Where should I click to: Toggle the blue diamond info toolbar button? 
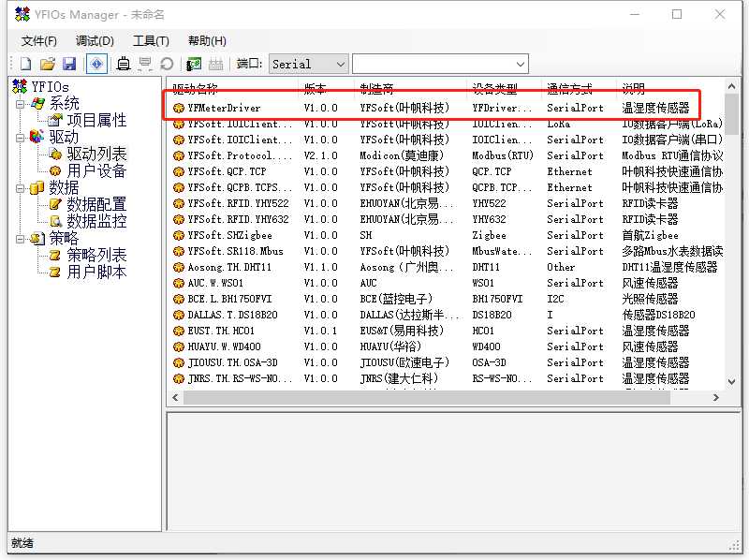[96, 64]
